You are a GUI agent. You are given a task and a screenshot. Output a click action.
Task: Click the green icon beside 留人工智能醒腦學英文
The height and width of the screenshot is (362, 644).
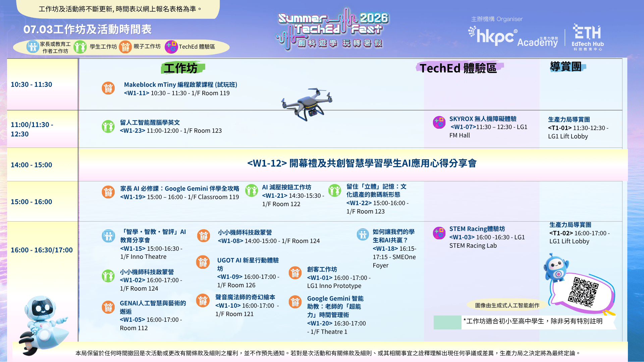[108, 126]
